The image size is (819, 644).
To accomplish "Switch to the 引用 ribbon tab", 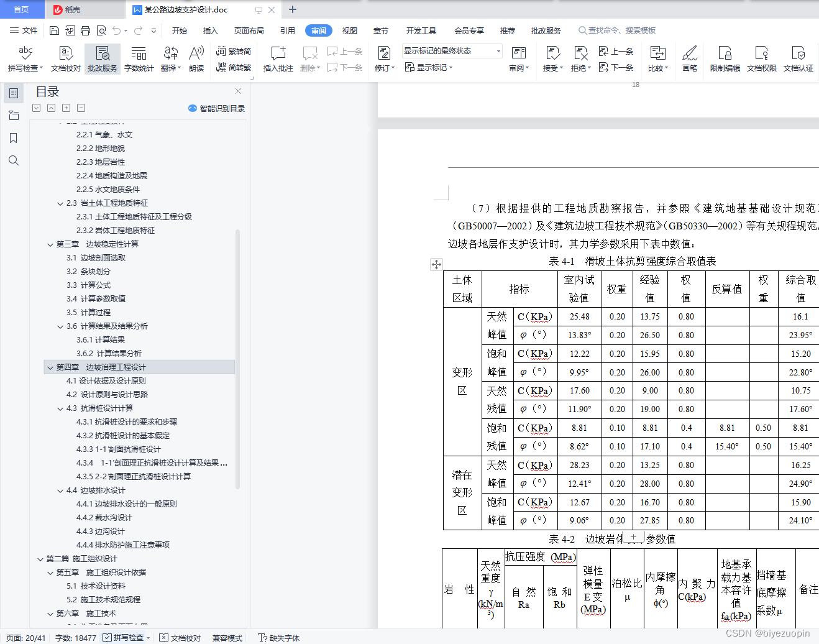I will (288, 30).
